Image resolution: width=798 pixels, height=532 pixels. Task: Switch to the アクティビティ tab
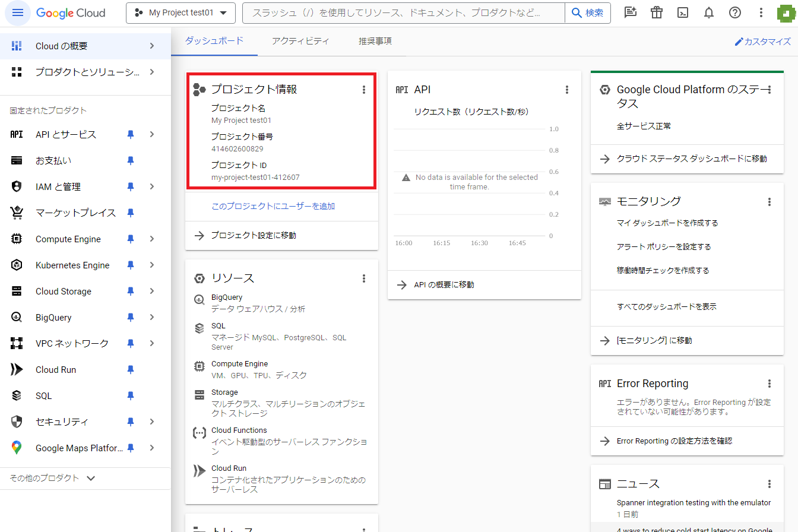300,41
